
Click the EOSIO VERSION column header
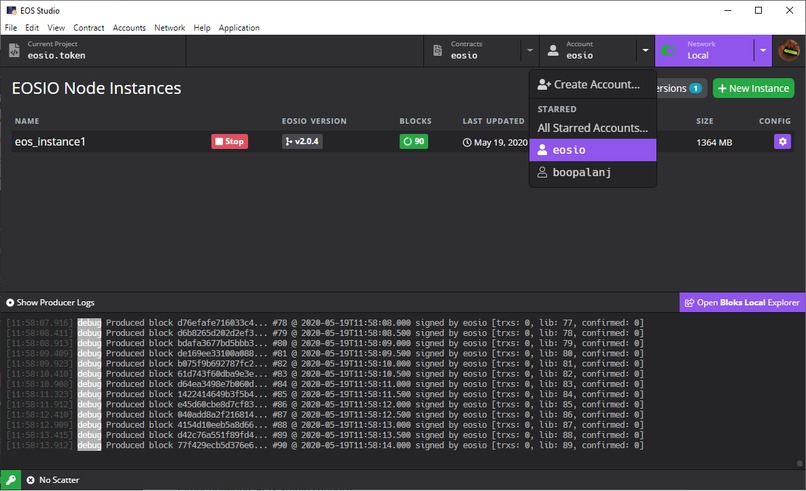point(314,121)
